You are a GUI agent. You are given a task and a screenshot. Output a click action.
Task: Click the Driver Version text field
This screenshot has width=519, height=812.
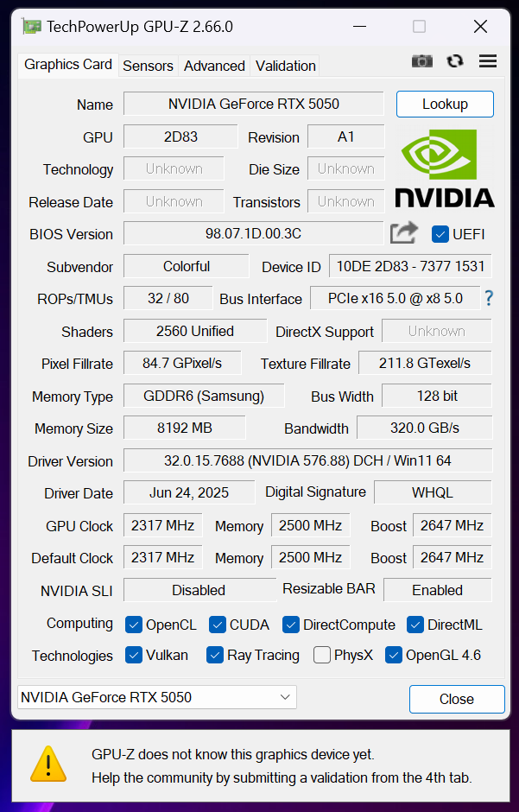[308, 460]
